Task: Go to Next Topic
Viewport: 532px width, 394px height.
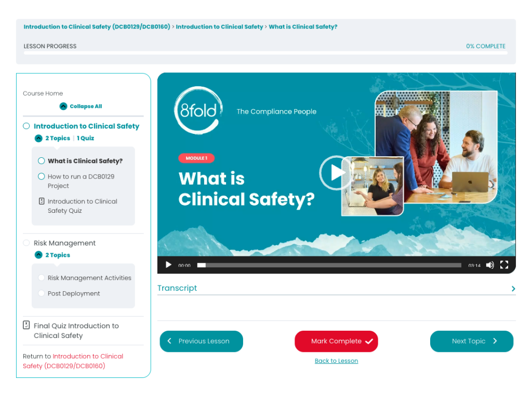Action: 472,341
